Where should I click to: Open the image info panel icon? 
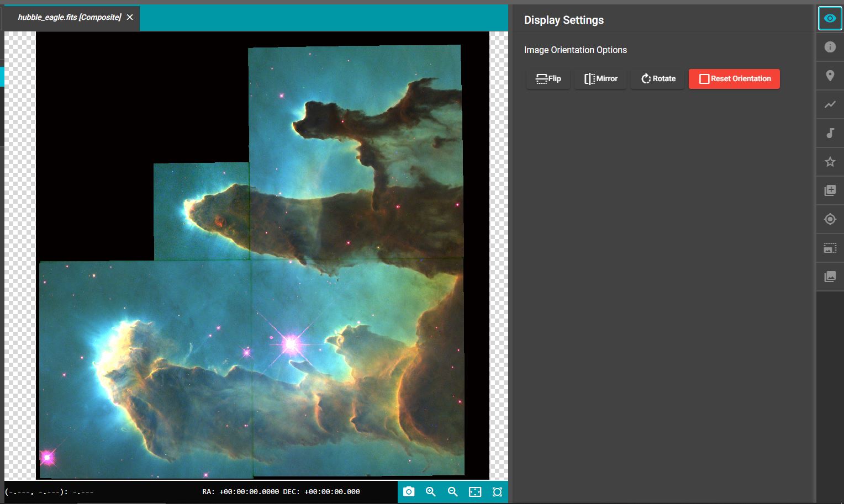click(x=830, y=47)
